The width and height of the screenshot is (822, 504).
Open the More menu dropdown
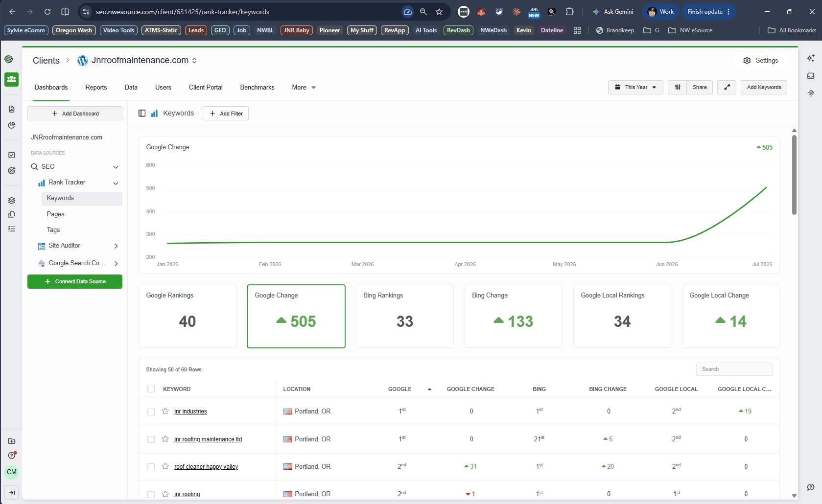(304, 88)
